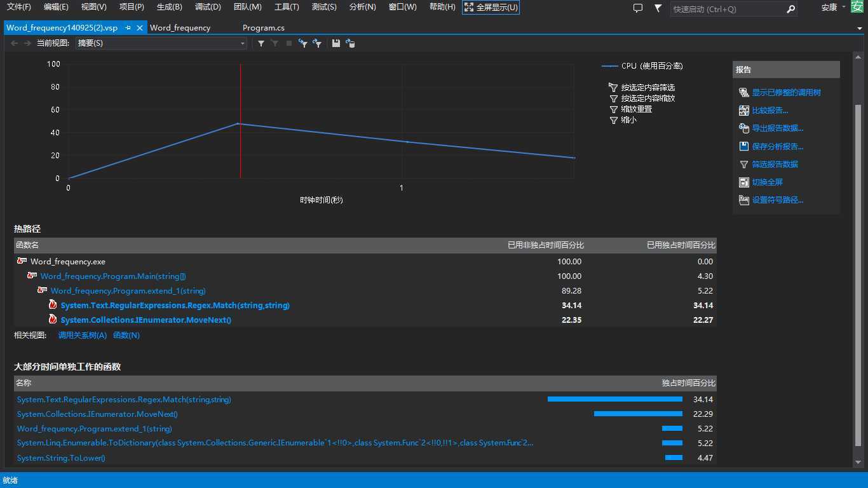Pin the Word_frequency140925(2).vsp tab
Image resolution: width=868 pixels, height=488 pixels.
(x=128, y=28)
